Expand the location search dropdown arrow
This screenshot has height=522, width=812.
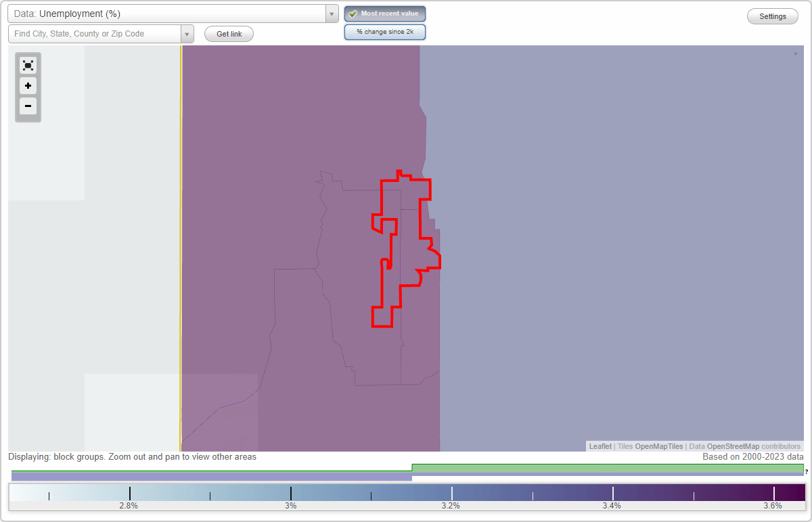click(x=187, y=34)
